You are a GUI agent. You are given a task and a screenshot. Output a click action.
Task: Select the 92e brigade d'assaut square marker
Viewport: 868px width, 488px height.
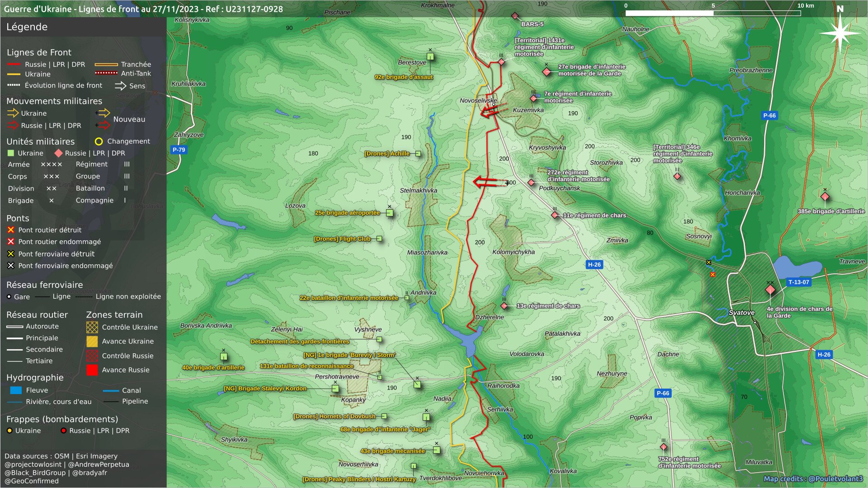coord(430,57)
